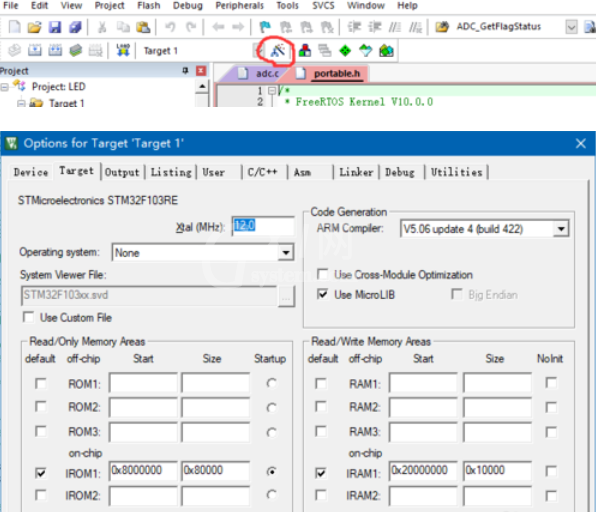Toggle the Use MicroLIB checkbox

click(322, 294)
